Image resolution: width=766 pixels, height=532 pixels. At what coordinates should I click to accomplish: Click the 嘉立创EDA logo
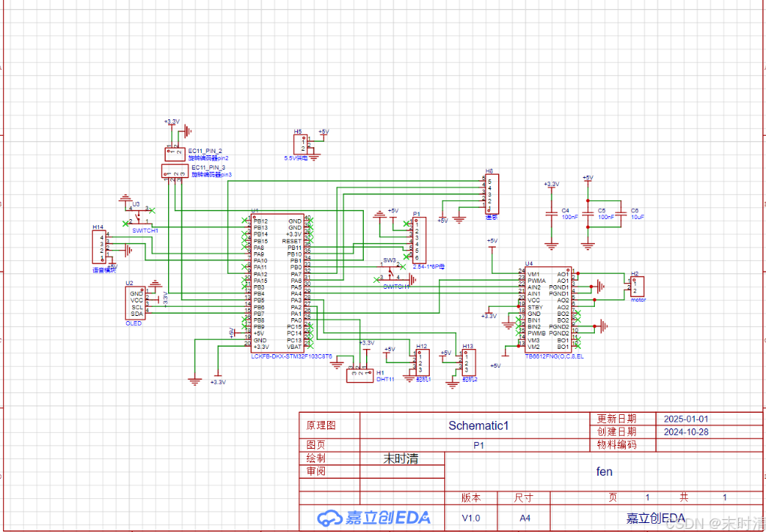(x=374, y=518)
